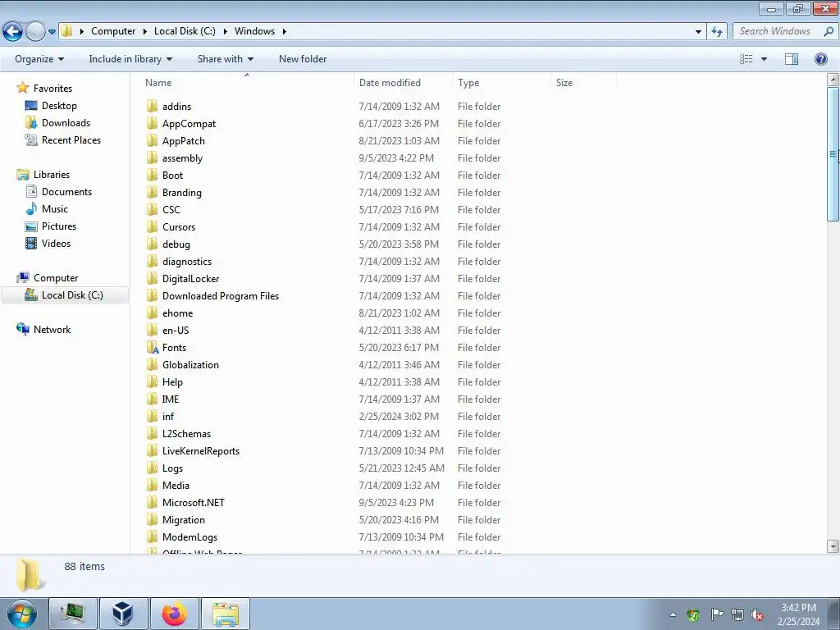
Task: Click the Globalization folder name
Action: click(190, 365)
